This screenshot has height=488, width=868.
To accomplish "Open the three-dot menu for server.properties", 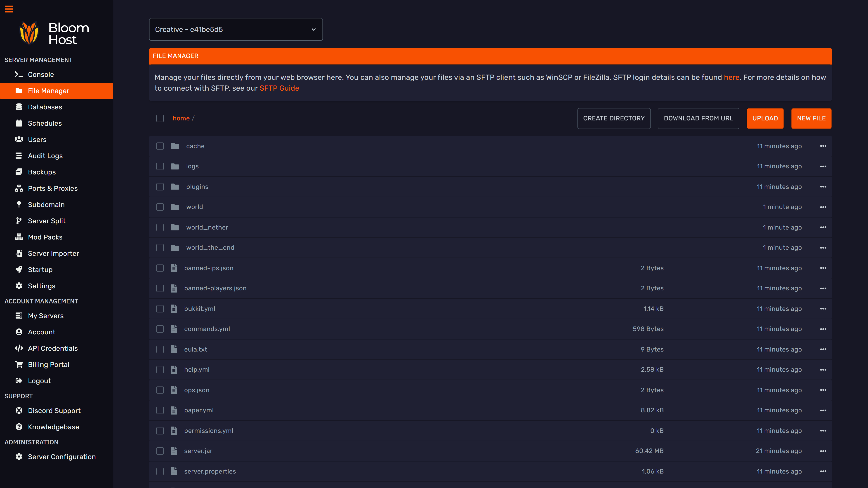I will point(823,472).
